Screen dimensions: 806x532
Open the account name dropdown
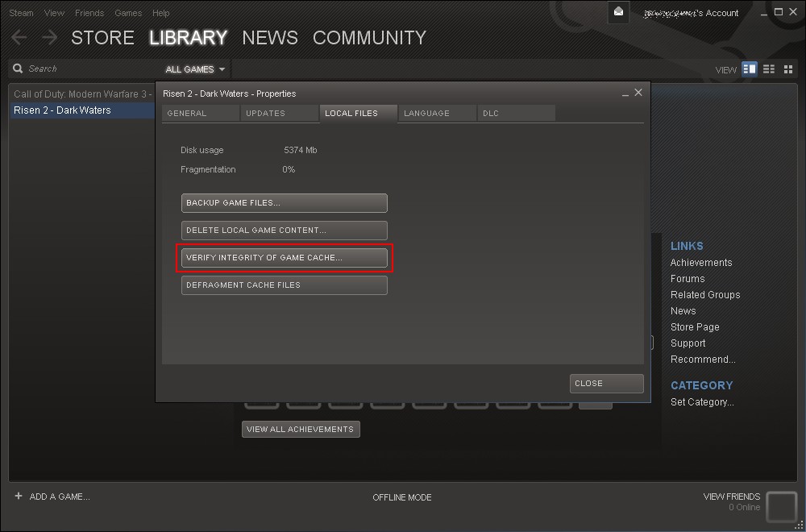click(692, 13)
